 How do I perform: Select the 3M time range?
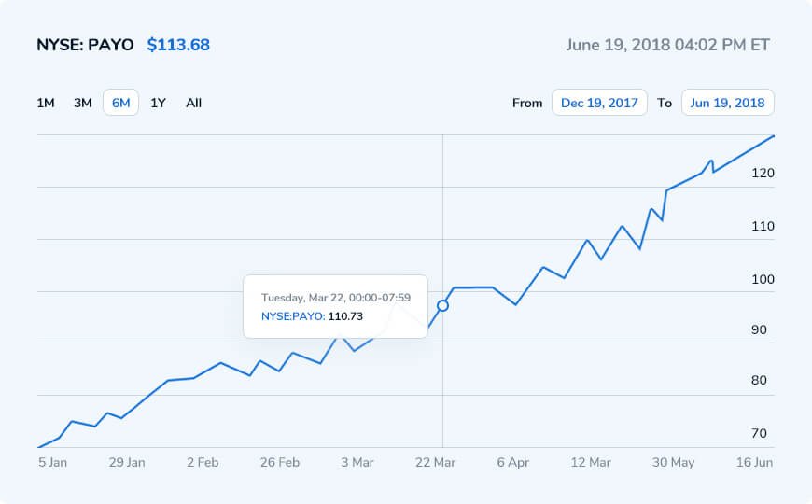click(83, 103)
